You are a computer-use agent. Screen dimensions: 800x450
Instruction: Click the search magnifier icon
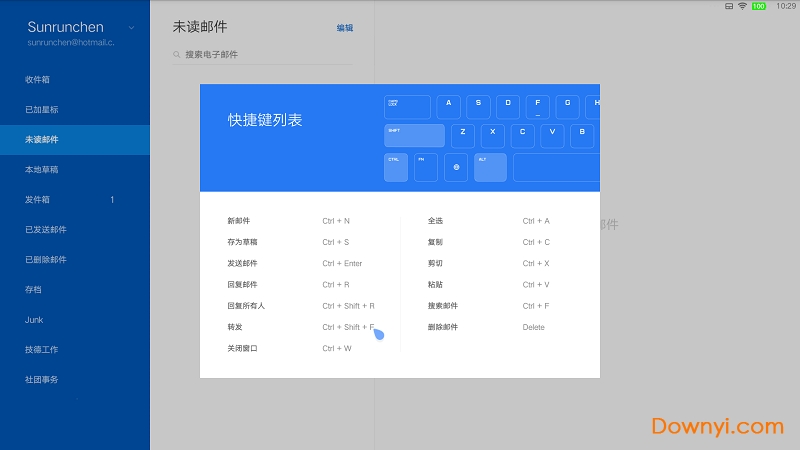click(x=178, y=55)
